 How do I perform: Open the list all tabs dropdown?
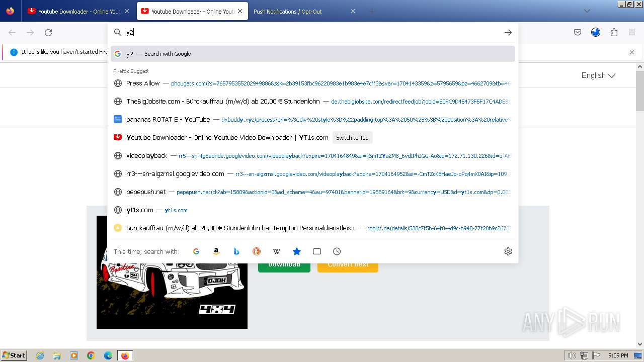[587, 11]
